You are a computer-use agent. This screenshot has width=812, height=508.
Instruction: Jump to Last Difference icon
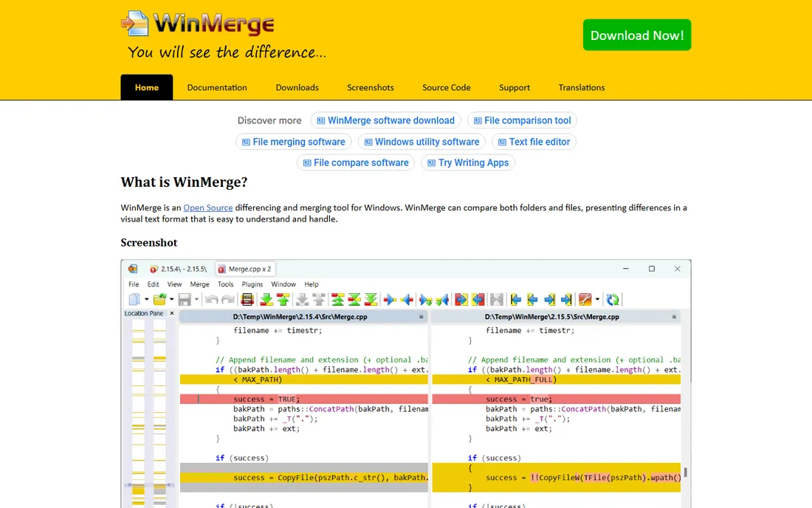(371, 299)
